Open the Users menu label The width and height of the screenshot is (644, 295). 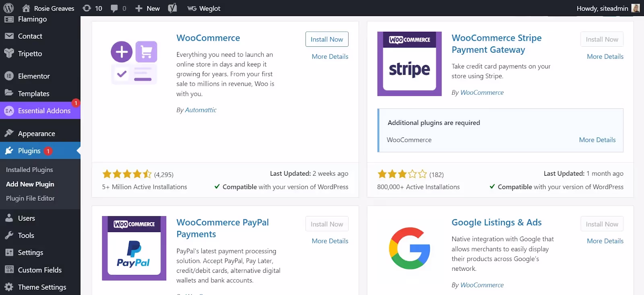click(27, 218)
